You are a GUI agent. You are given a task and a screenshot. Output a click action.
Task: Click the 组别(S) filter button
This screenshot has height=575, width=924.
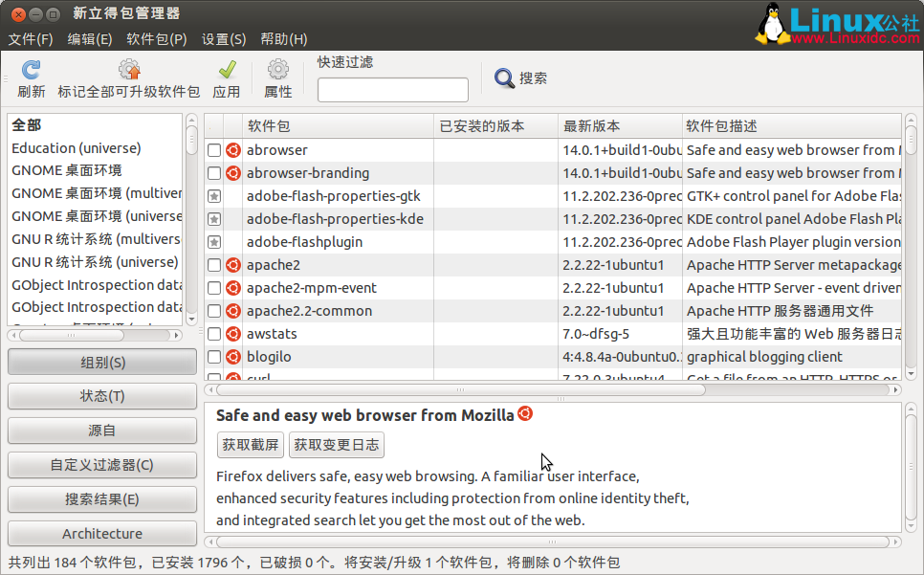pyautogui.click(x=102, y=363)
